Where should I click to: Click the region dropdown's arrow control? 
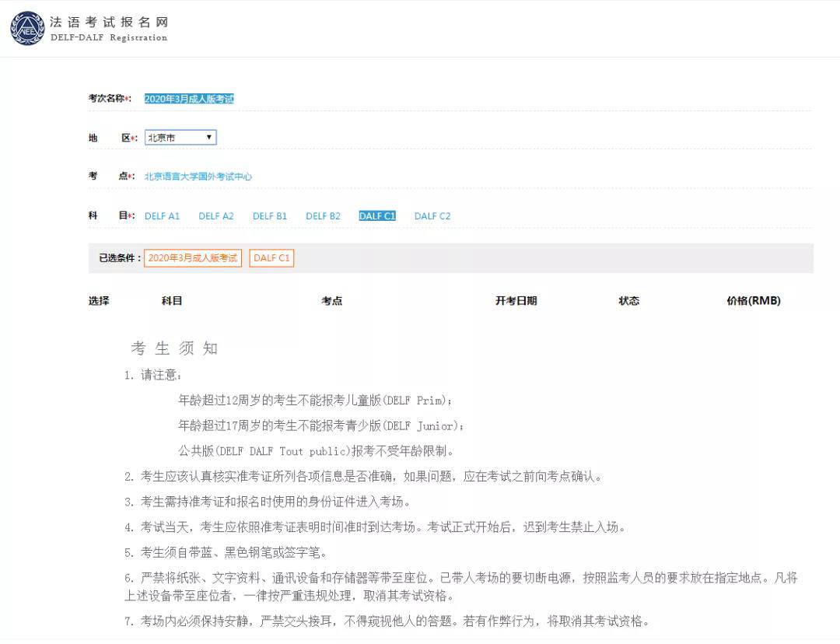tap(209, 137)
